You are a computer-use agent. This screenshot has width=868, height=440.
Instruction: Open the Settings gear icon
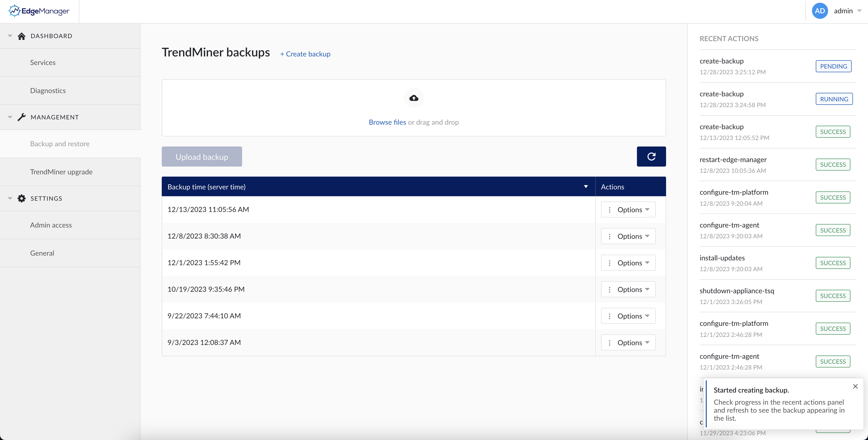coord(22,198)
